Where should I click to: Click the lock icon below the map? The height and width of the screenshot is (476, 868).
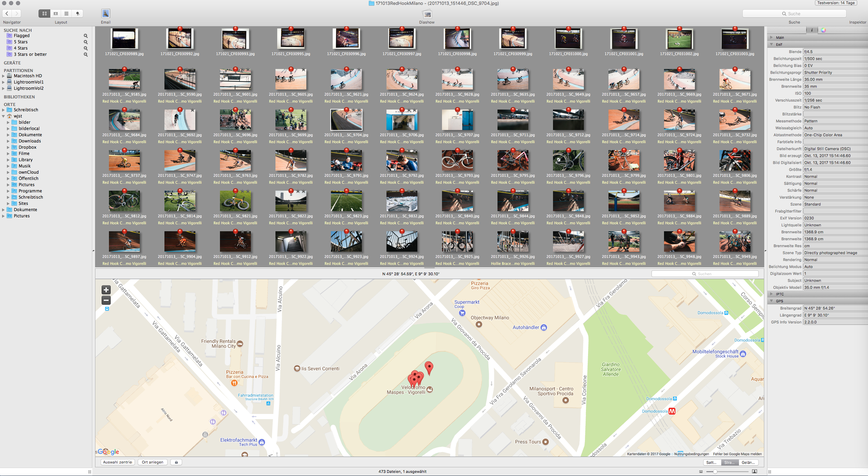click(x=176, y=462)
